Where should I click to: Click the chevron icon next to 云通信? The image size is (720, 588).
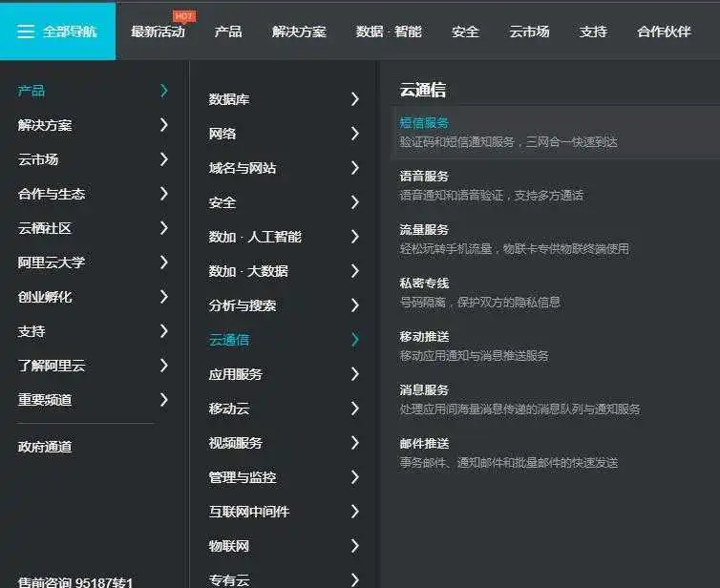point(354,340)
